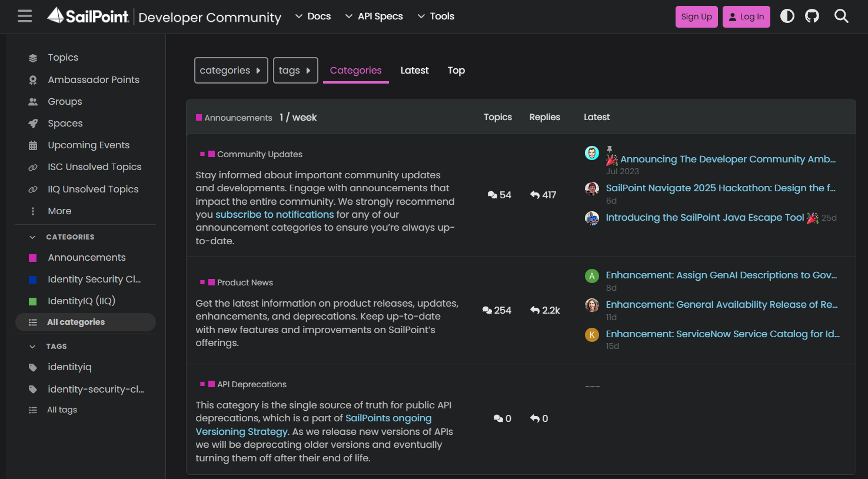868x479 pixels.
Task: Click the avatar beside Navigate 2025 Hackathon topic
Action: [x=592, y=189]
